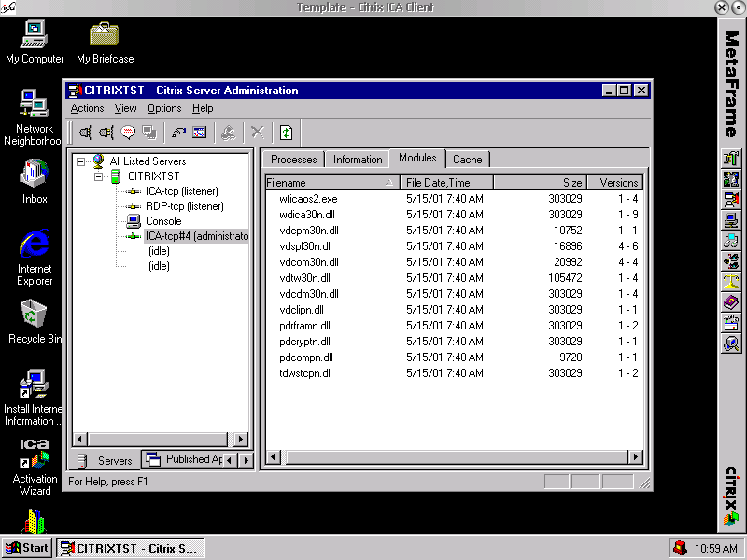Click the Logoff toolbar icon
Screen dimensions: 747x560
(x=229, y=133)
